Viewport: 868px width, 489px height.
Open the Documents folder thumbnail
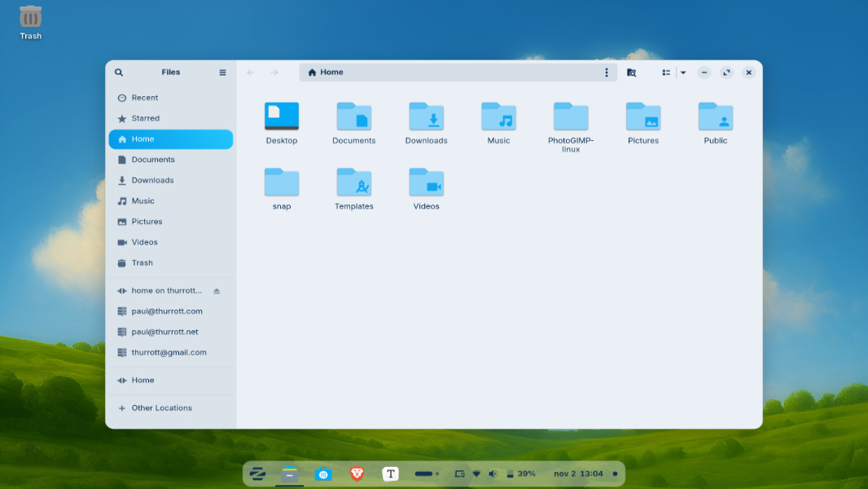tap(353, 117)
